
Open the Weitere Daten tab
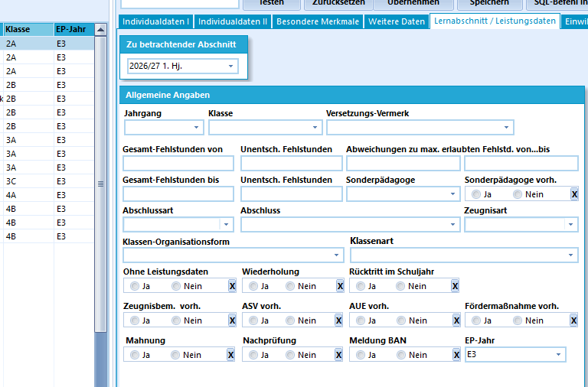point(397,21)
